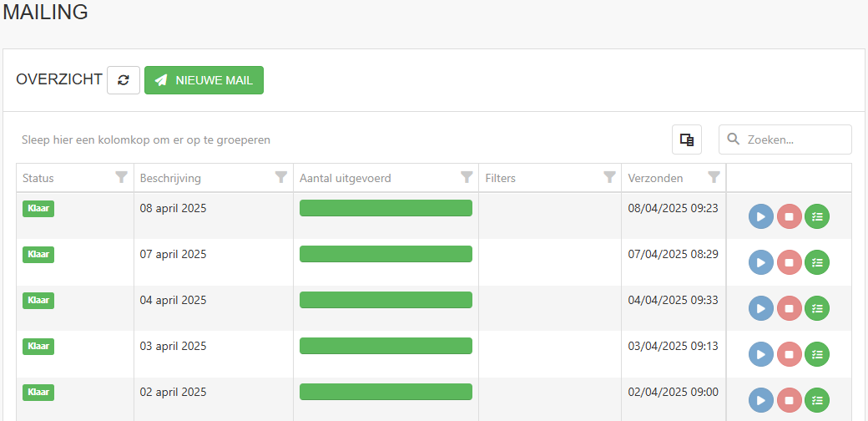This screenshot has width=868, height=421.
Task: Sort by the Verzonden column header
Action: click(x=655, y=179)
